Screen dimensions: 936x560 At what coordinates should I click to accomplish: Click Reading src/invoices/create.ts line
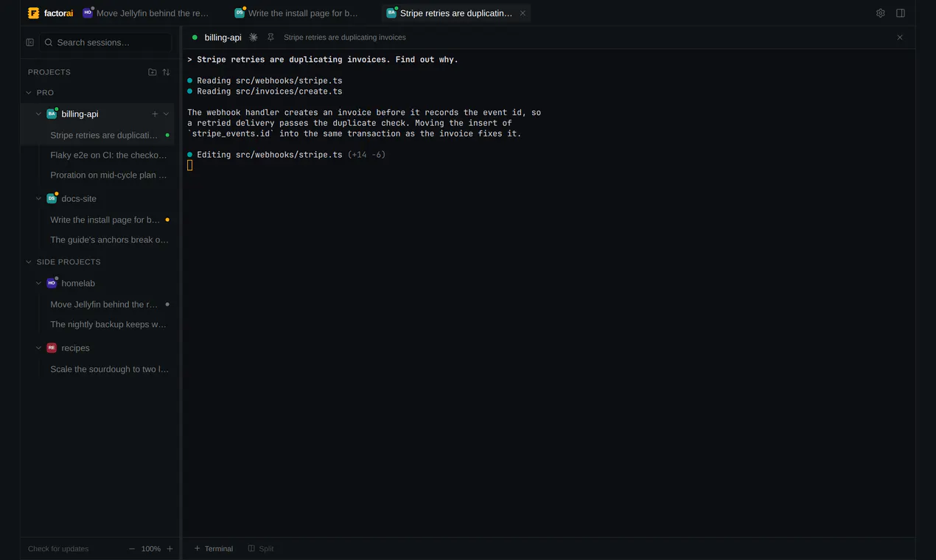[x=265, y=91]
